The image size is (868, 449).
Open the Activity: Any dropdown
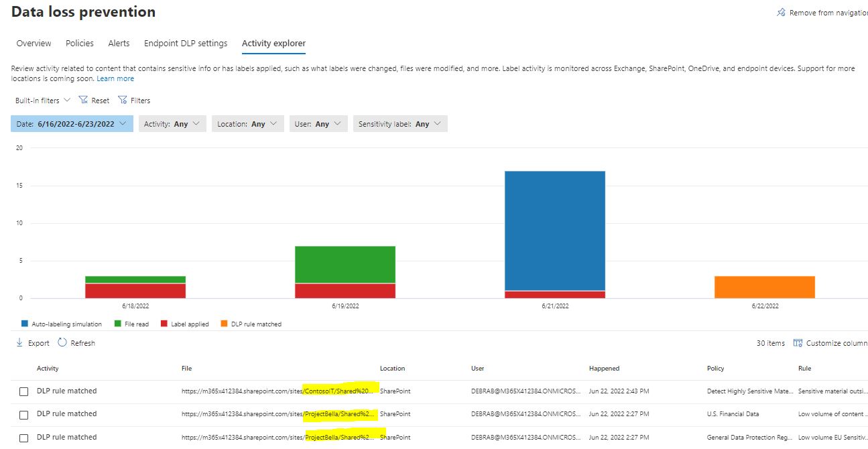tap(172, 124)
